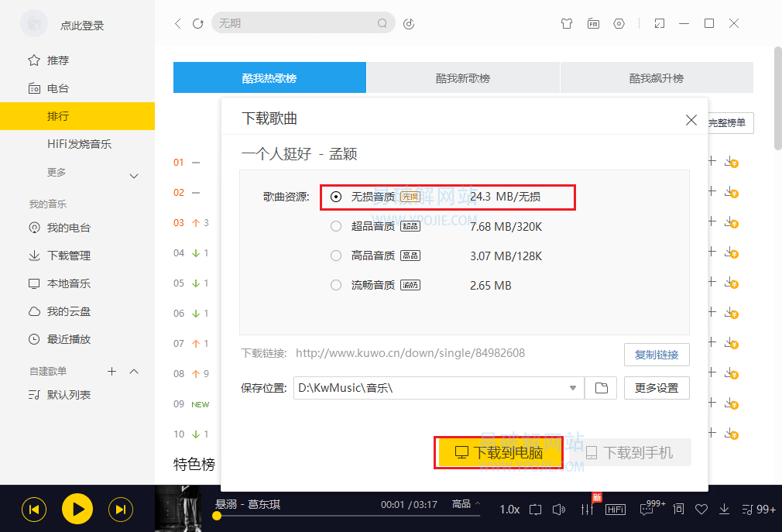Switch to 酷我飙升榜 tab
The height and width of the screenshot is (532, 782).
[x=655, y=77]
